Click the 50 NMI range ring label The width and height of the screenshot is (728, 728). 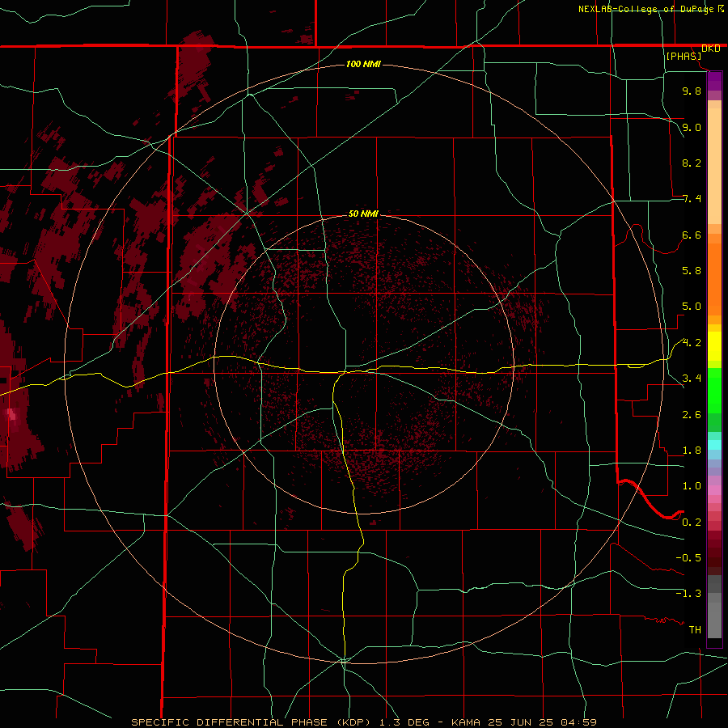363,214
